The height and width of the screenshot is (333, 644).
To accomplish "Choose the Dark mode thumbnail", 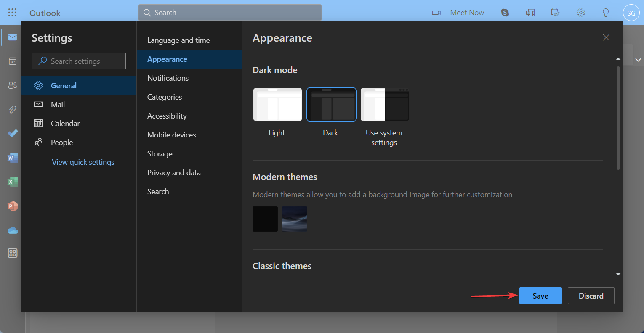I will (331, 105).
